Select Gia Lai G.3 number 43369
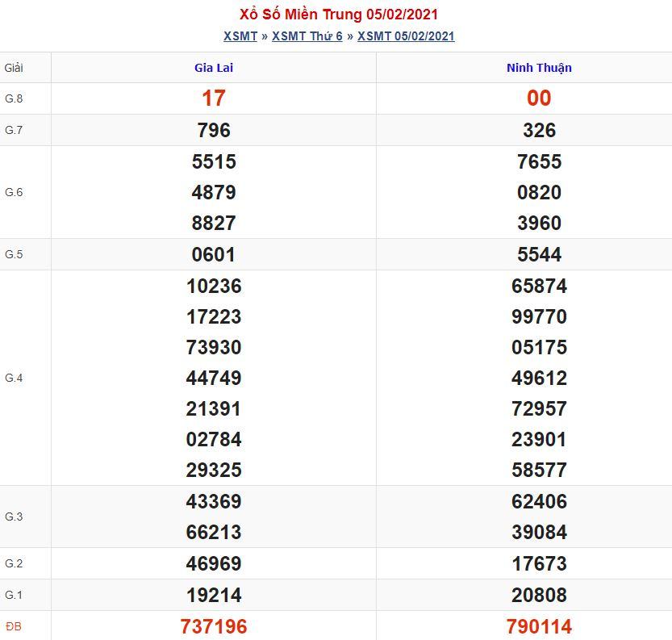Screen dimensions: 672x640 pos(214,501)
